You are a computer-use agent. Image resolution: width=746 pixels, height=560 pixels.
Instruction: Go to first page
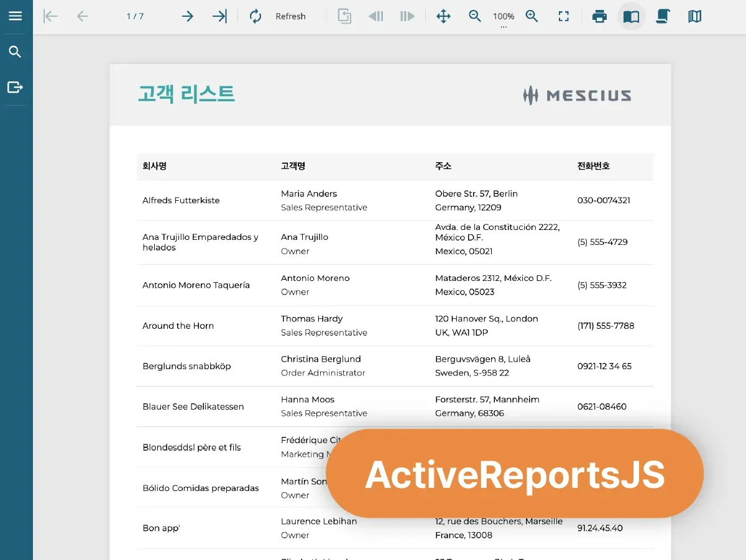tap(50, 16)
